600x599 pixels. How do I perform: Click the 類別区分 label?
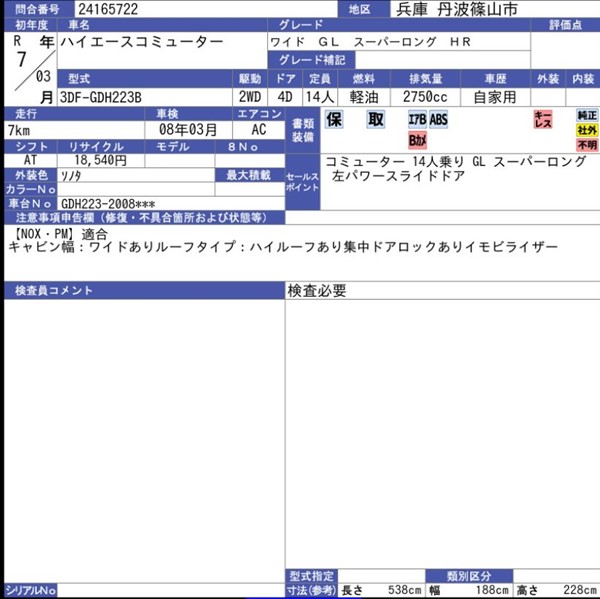pyautogui.click(x=469, y=576)
